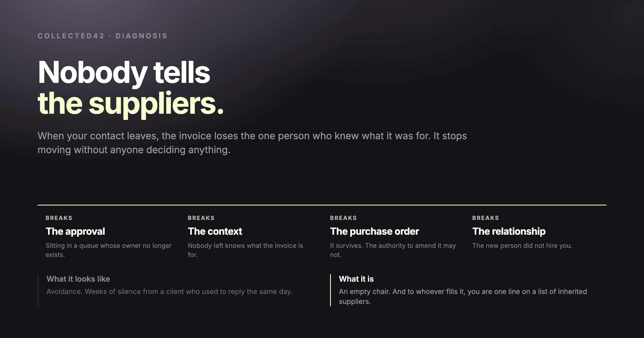This screenshot has height=338, width=644.
Task: Click the BREAKS label above The context
Action: [201, 218]
